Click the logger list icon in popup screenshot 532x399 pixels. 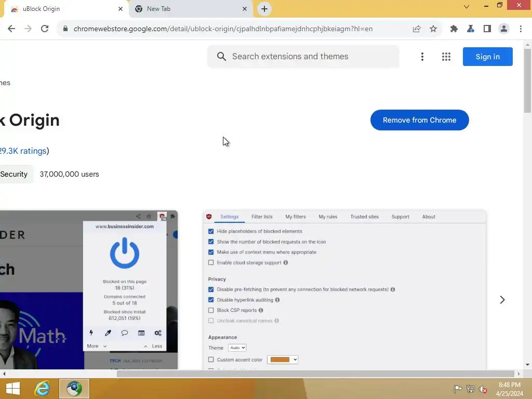tap(141, 333)
